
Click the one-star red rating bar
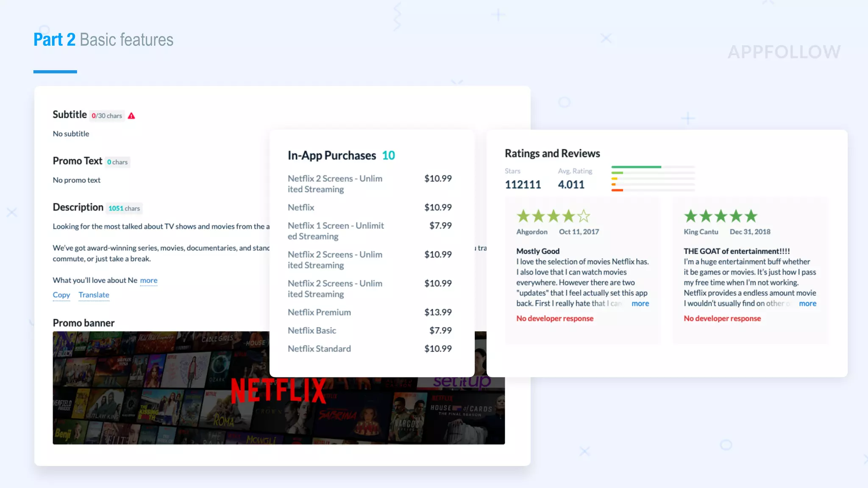click(617, 190)
